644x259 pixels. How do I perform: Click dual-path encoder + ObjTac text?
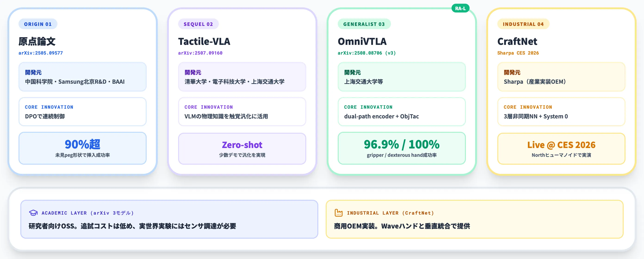tap(381, 116)
